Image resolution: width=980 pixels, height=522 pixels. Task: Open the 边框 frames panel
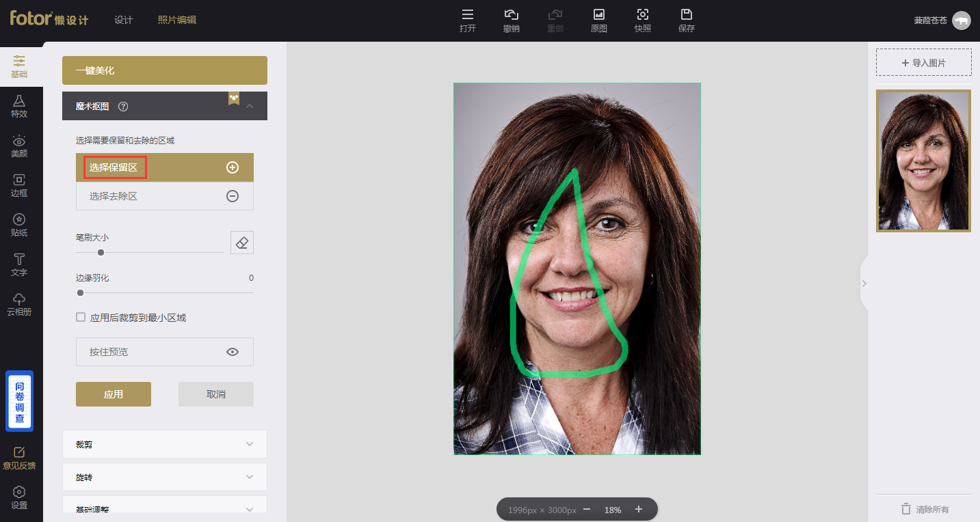pos(19,185)
